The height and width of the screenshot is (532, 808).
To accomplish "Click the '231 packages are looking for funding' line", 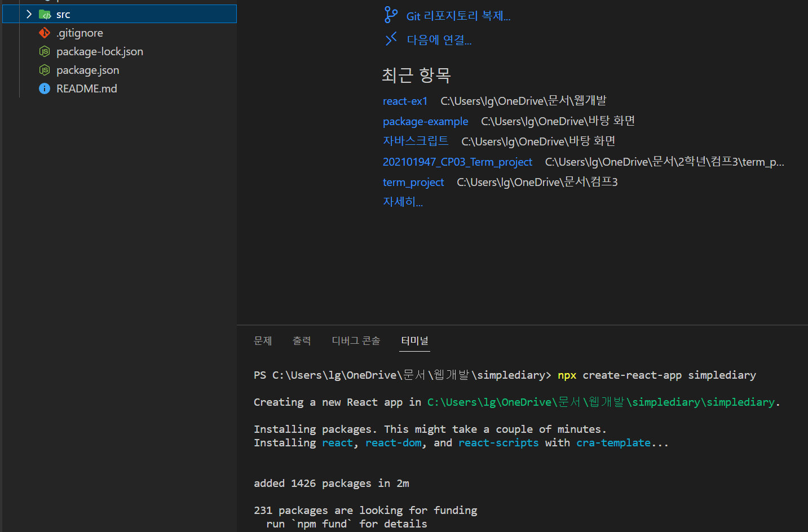I will (x=365, y=510).
